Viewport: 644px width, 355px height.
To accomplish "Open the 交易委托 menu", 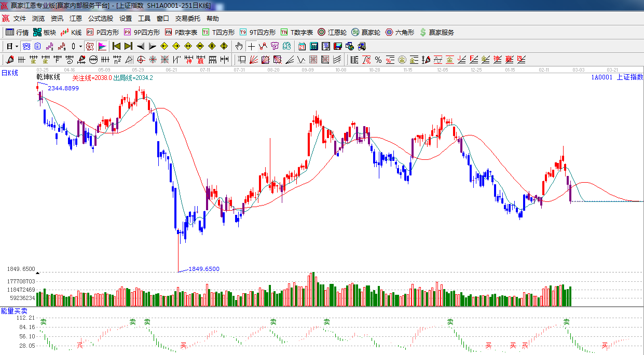I will coord(187,19).
